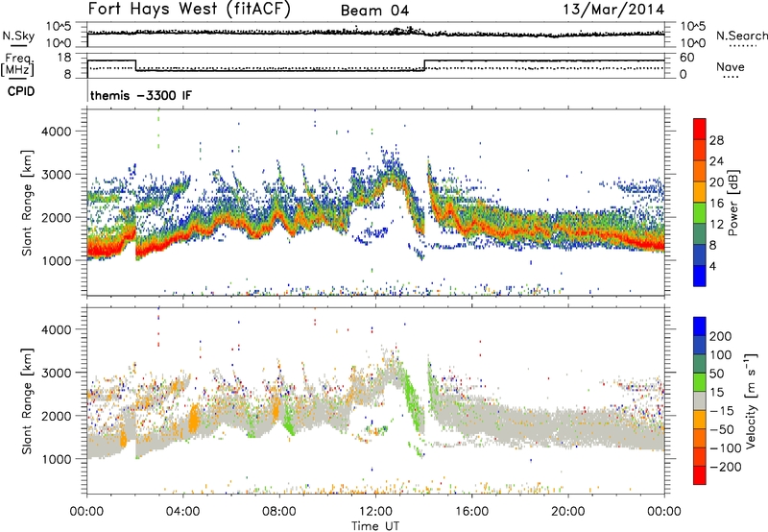Screen dimensions: 768x532
Task: Click the date '13/Mar/2014'
Action: click(613, 10)
